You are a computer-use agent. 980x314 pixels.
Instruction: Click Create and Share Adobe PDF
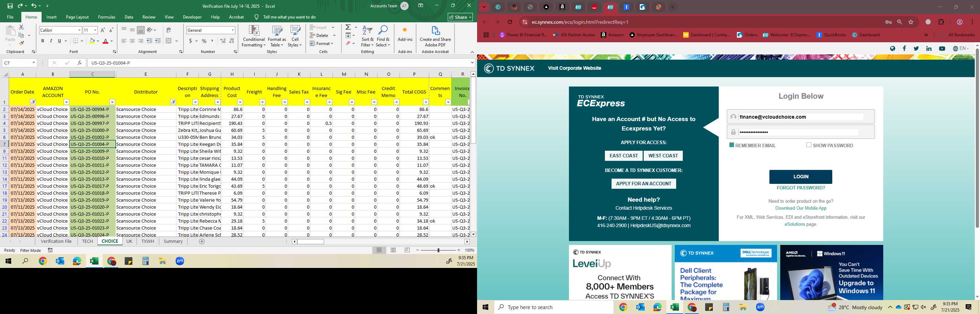435,37
